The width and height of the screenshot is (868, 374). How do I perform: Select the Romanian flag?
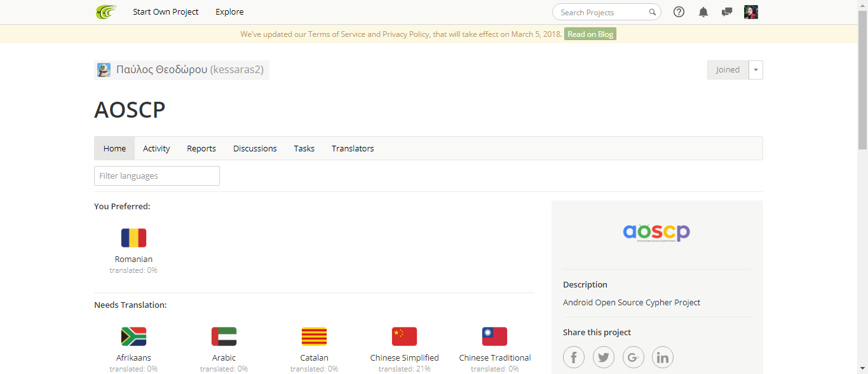tap(133, 238)
